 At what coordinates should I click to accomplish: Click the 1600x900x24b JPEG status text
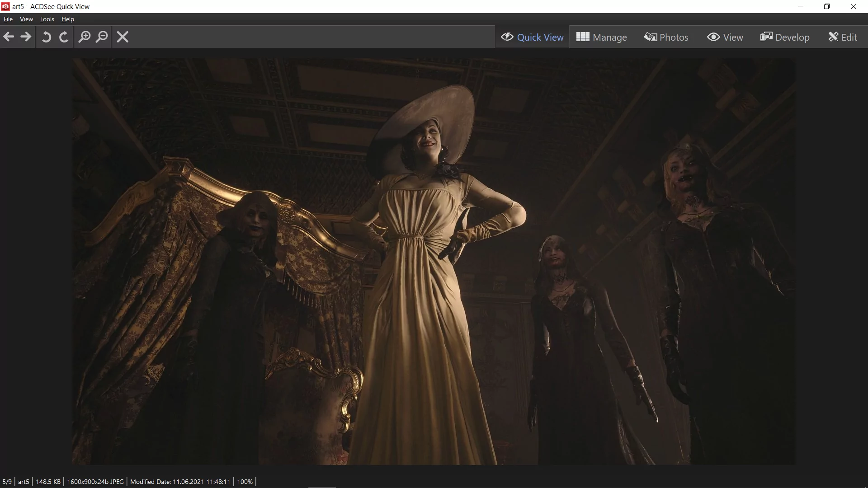tap(95, 482)
